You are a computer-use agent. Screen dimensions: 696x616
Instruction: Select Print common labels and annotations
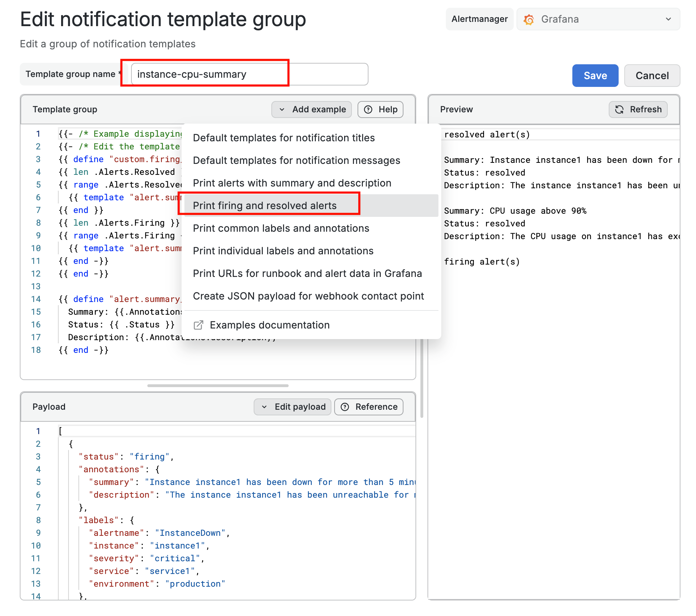281,228
